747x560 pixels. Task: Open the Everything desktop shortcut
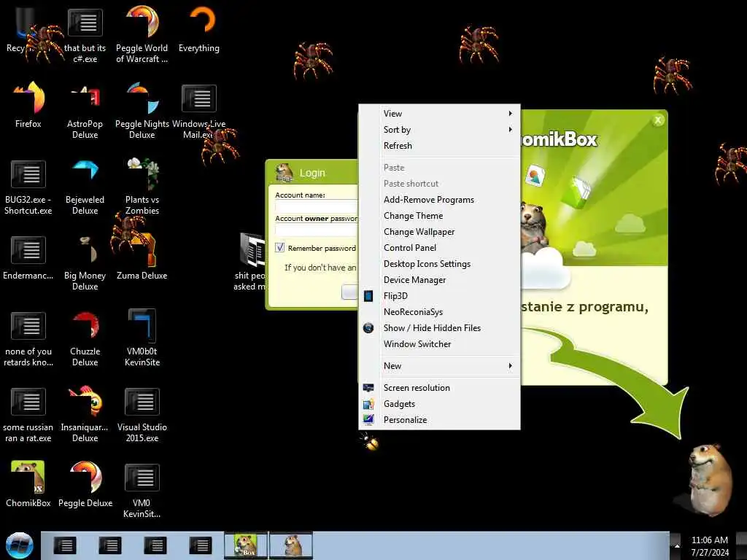click(199, 28)
